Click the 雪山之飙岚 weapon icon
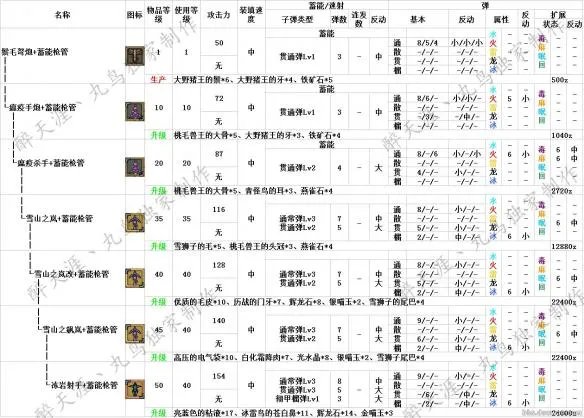 (x=135, y=333)
